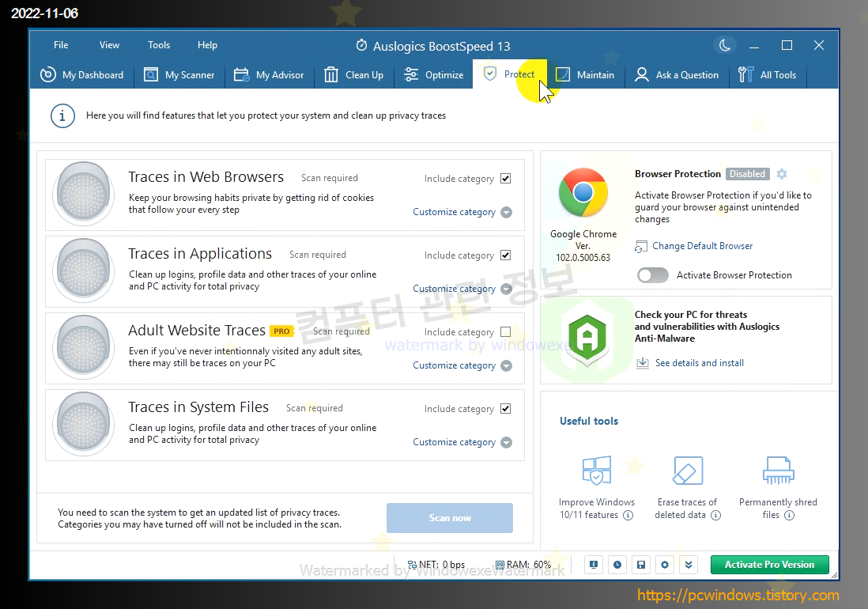This screenshot has height=609, width=868.
Task: Show info for Permanently shred files
Action: (x=790, y=516)
